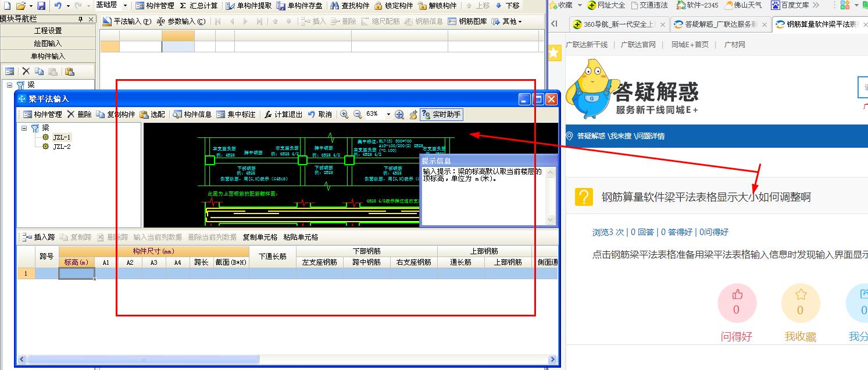Click 插入跨 in span toolbar

(x=39, y=237)
